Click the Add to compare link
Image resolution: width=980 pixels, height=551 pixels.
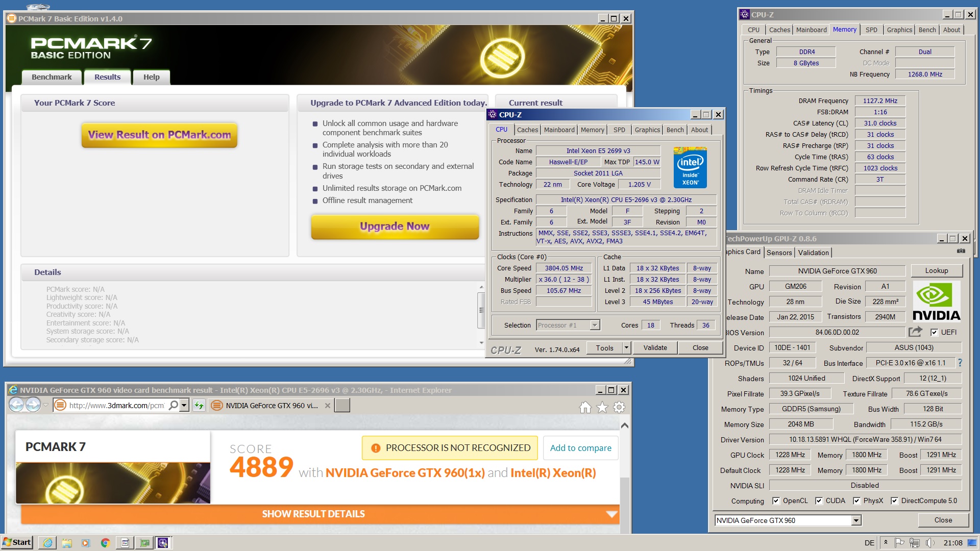(x=580, y=448)
